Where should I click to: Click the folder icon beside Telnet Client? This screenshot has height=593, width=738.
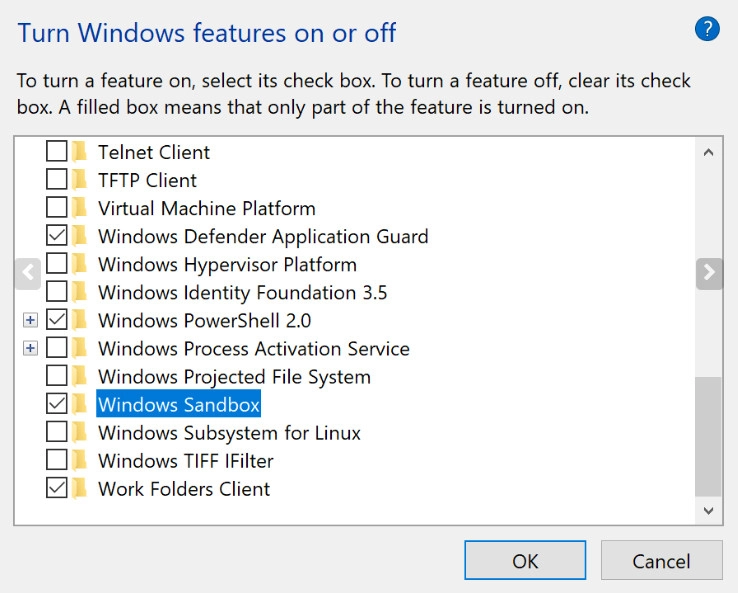point(80,152)
